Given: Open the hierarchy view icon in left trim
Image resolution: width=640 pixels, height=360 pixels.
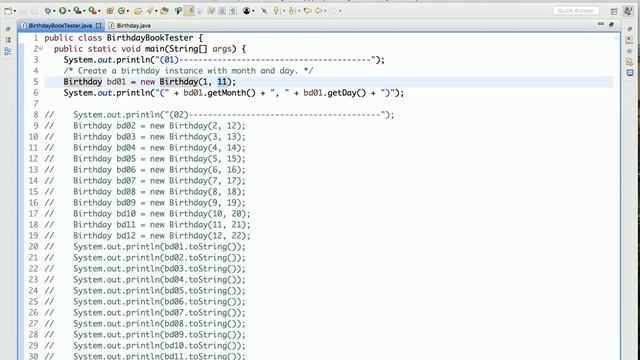Looking at the screenshot, I should [8, 51].
